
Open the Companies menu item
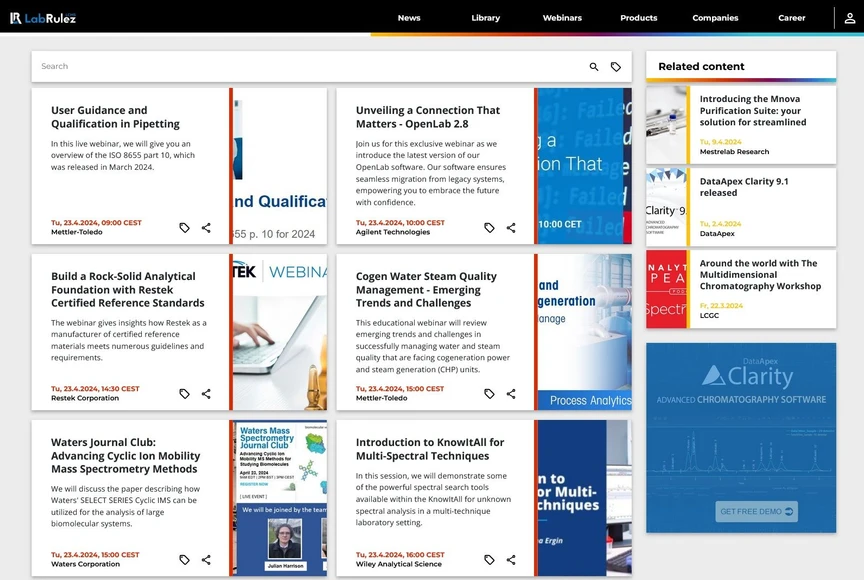715,17
